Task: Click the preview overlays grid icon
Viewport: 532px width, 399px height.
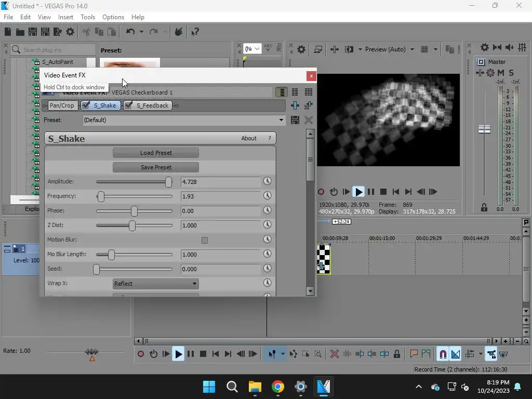Action: click(424, 49)
